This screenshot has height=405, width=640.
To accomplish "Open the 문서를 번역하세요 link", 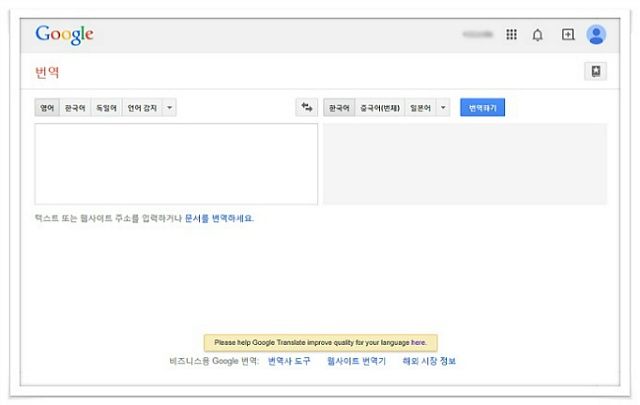I will click(219, 218).
